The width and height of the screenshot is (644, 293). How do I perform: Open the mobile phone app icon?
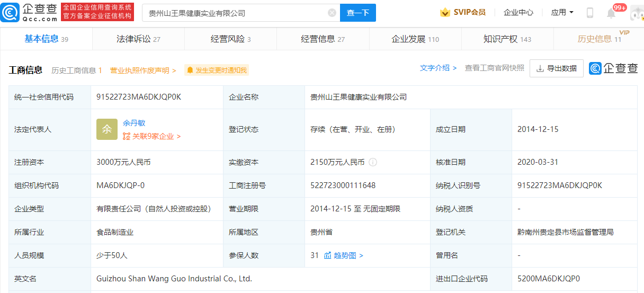tap(590, 13)
